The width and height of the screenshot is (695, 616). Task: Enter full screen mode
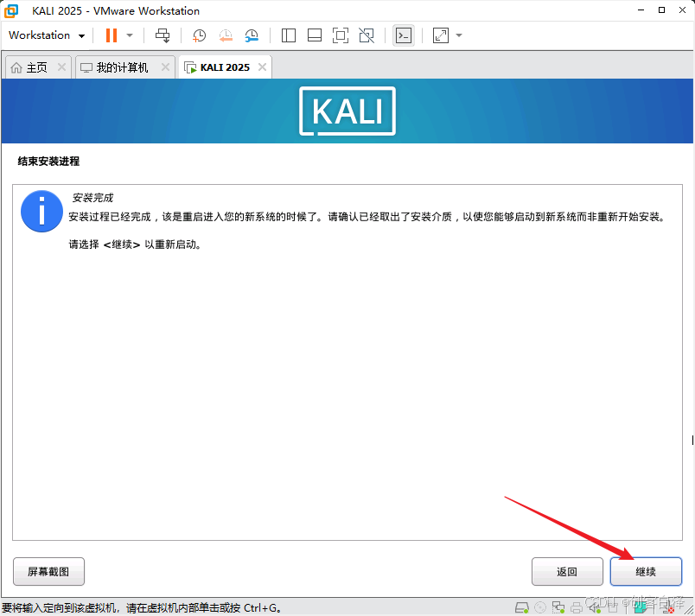point(341,35)
